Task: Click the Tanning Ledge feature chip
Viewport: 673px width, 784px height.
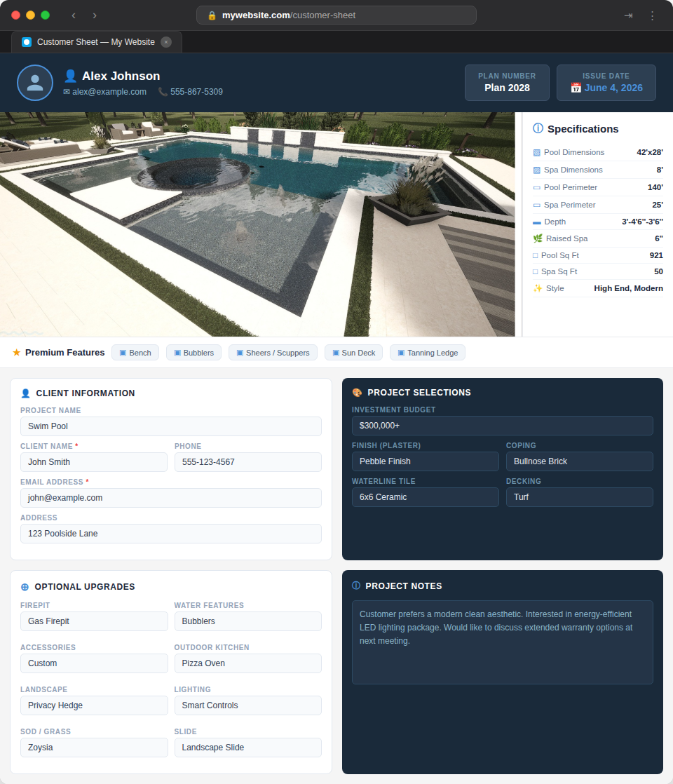Action: tap(428, 353)
